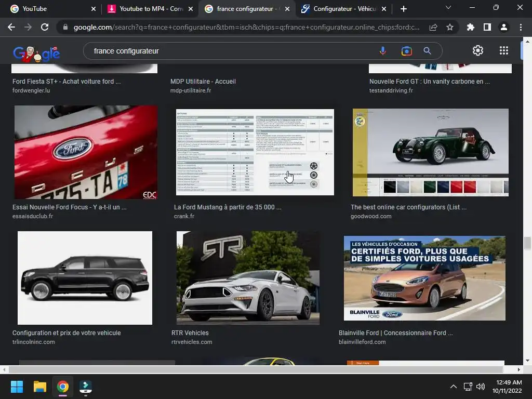The width and height of the screenshot is (532, 399).
Task: Close the france configurateur tab
Action: click(x=287, y=9)
